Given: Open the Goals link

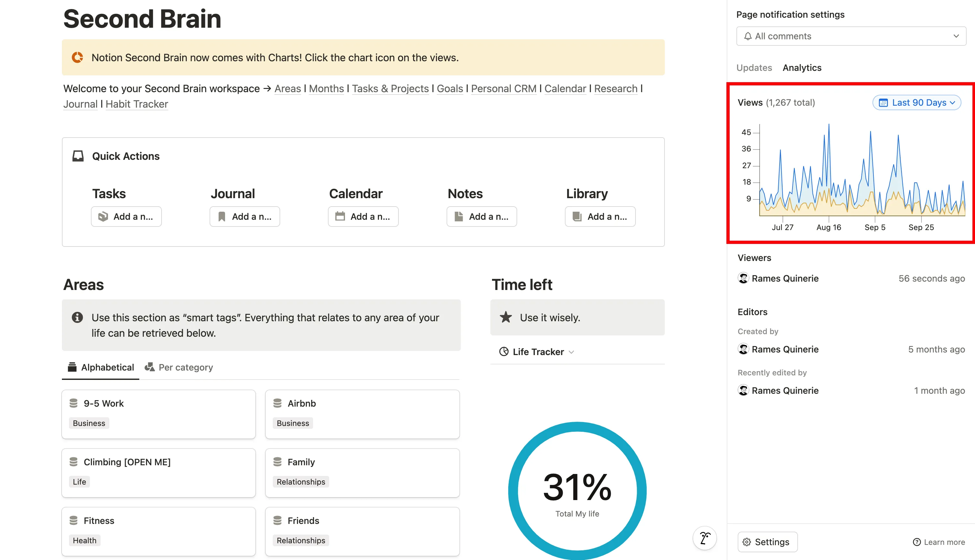Looking at the screenshot, I should pos(450,89).
